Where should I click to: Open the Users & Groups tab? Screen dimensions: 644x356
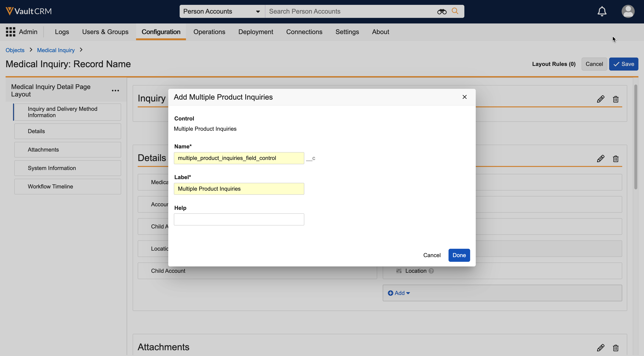pyautogui.click(x=105, y=32)
